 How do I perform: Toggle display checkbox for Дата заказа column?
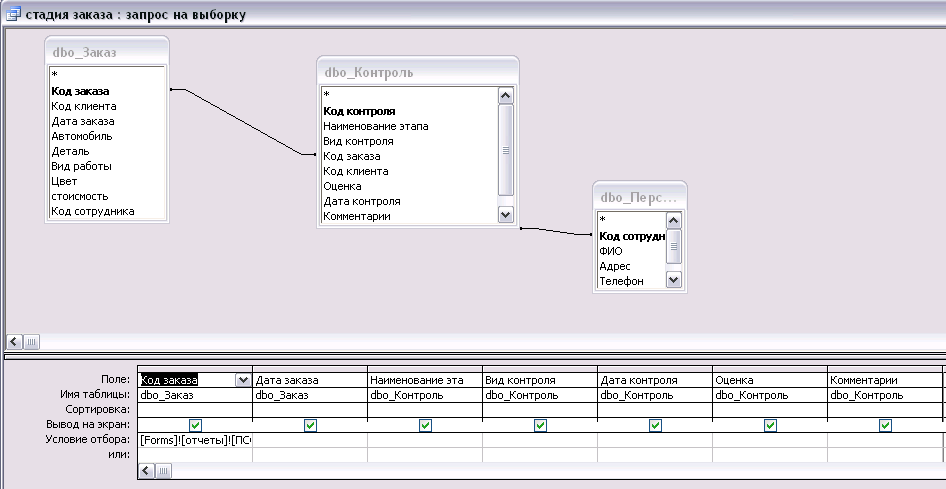pyautogui.click(x=310, y=425)
